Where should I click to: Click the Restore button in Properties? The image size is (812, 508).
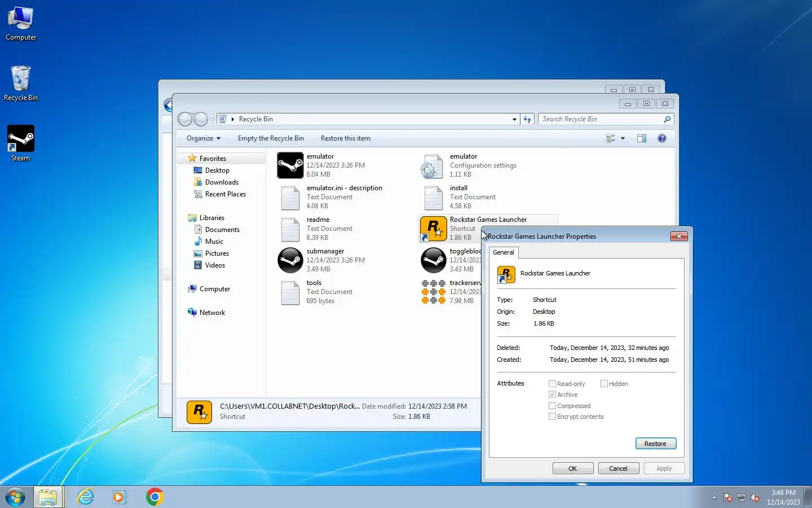pos(656,444)
